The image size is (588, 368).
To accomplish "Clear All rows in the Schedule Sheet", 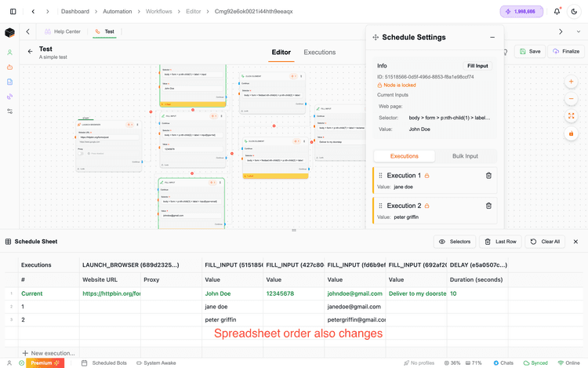I will 545,242.
